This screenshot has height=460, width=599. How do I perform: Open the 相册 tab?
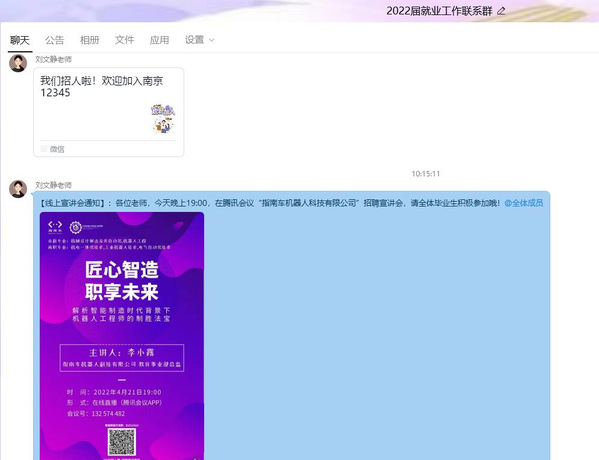[x=90, y=40]
